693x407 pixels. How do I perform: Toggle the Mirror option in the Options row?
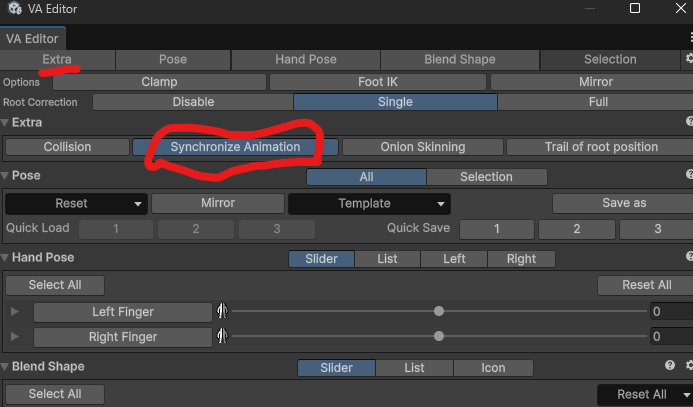(592, 82)
